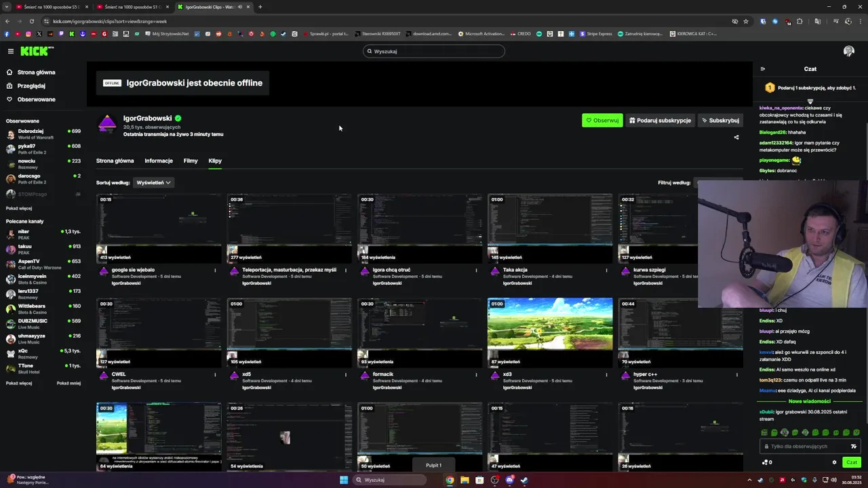Select the first emote in quick emote row

coord(764,432)
